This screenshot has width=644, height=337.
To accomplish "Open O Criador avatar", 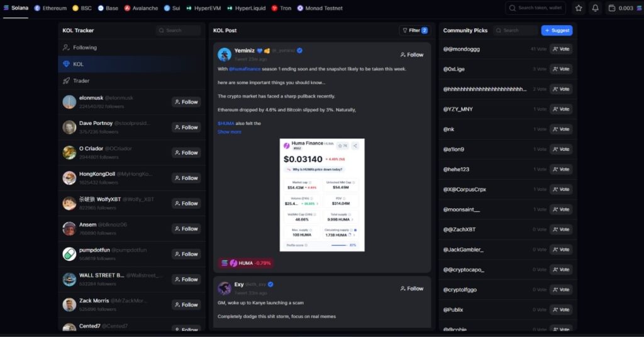I will [69, 153].
